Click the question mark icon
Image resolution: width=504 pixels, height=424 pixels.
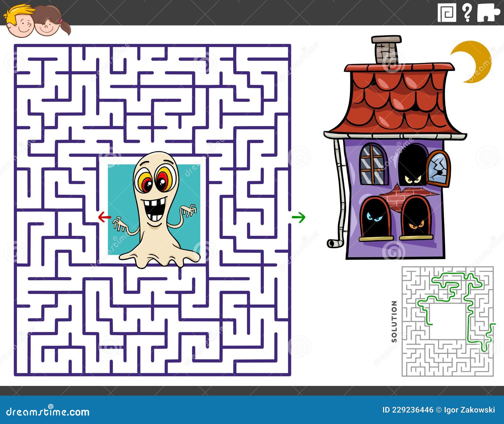coord(467,13)
